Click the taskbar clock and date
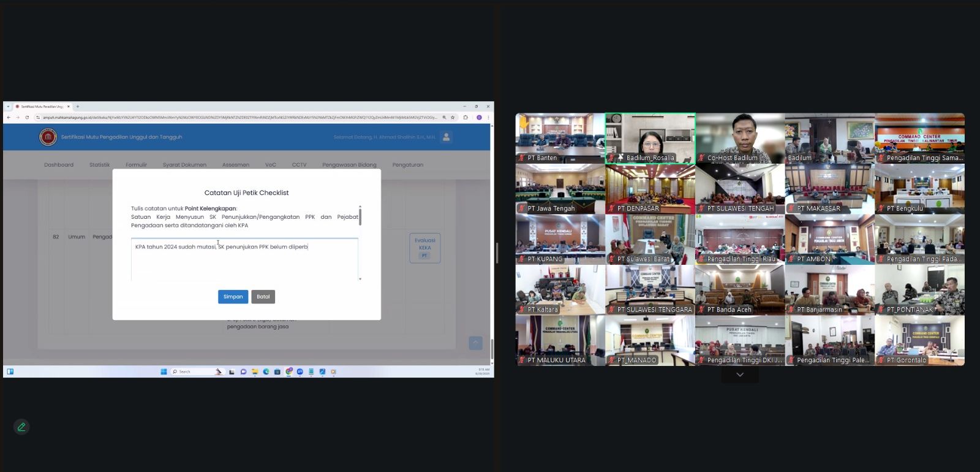Image resolution: width=980 pixels, height=472 pixels. (x=483, y=371)
